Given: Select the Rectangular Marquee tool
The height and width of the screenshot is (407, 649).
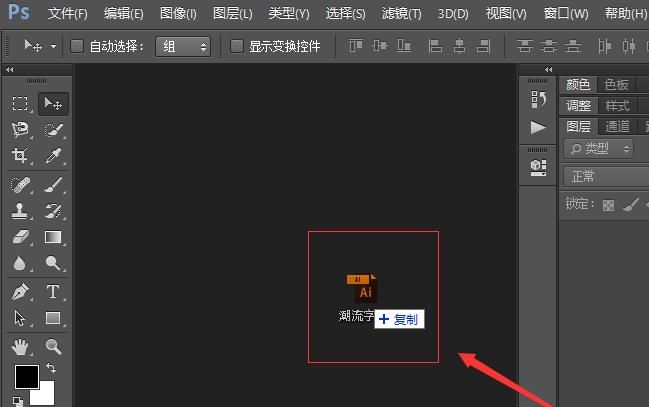Looking at the screenshot, I should coord(20,103).
